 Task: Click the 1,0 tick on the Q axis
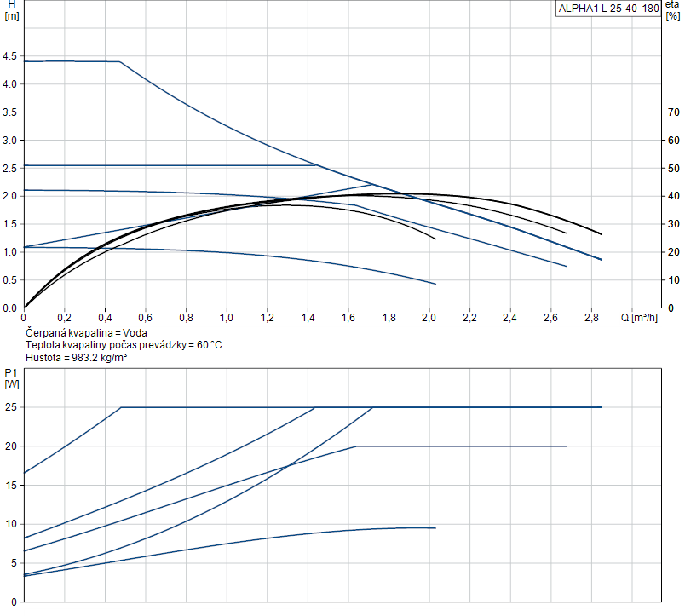[227, 318]
